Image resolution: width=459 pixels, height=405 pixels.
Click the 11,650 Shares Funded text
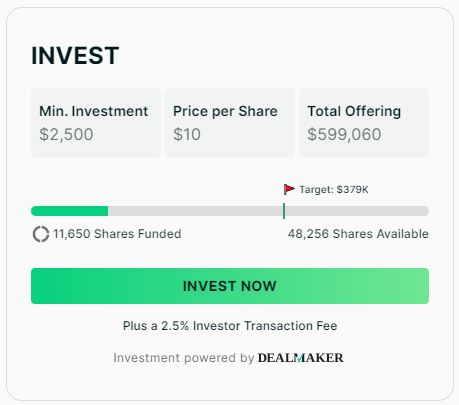[x=117, y=234]
